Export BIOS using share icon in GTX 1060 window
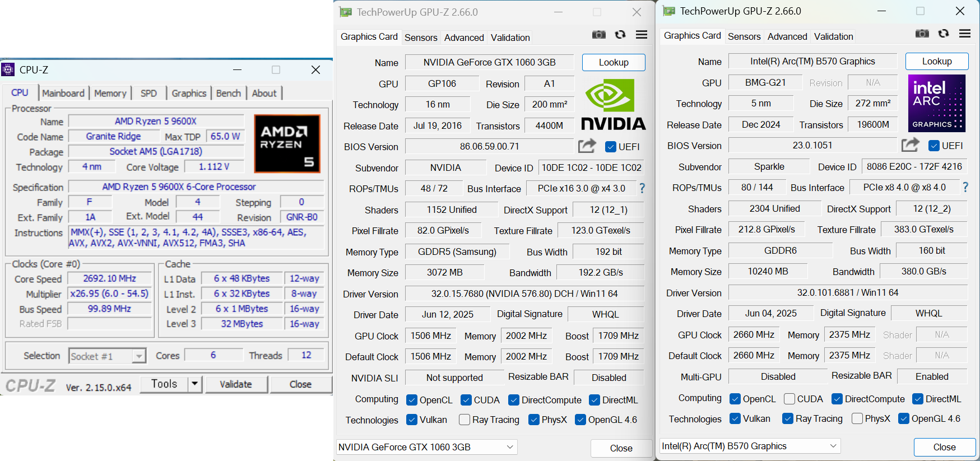This screenshot has width=980, height=461. click(587, 146)
